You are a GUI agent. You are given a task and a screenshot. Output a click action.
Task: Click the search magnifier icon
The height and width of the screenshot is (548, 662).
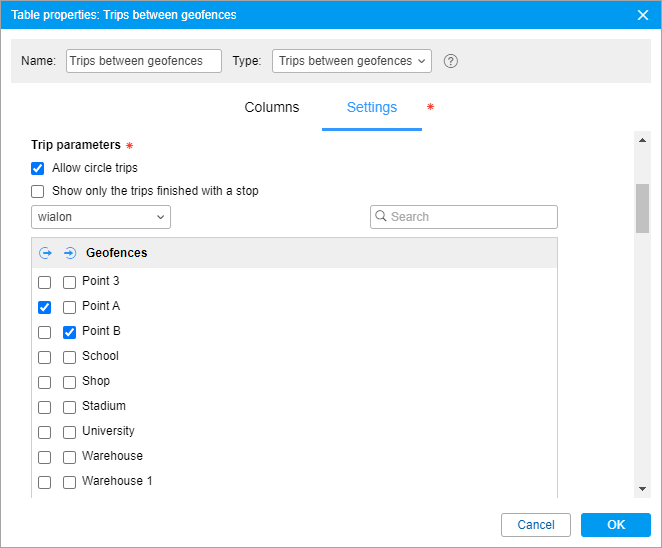[381, 217]
